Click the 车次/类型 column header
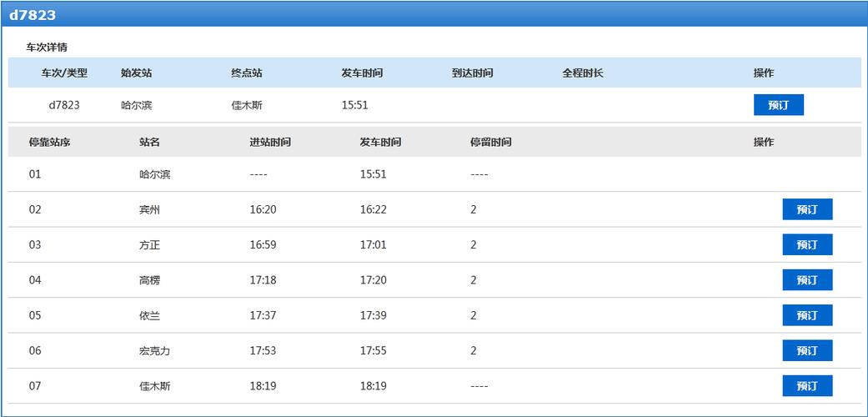This screenshot has width=868, height=417. click(64, 73)
